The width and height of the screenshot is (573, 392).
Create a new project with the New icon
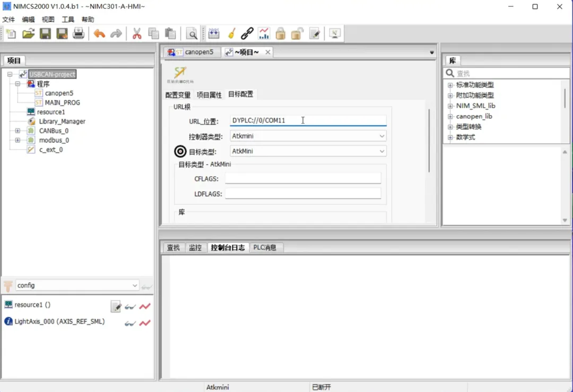(11, 33)
